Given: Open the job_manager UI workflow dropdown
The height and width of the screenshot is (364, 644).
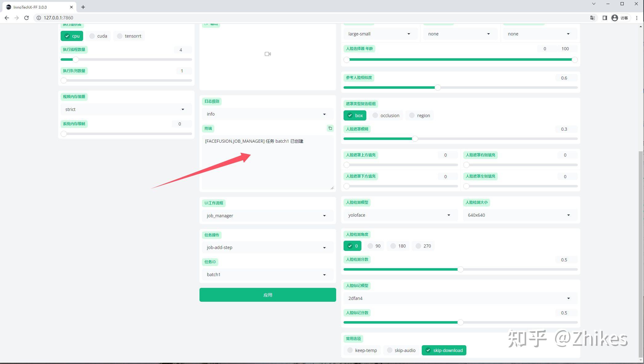Looking at the screenshot, I should click(268, 216).
